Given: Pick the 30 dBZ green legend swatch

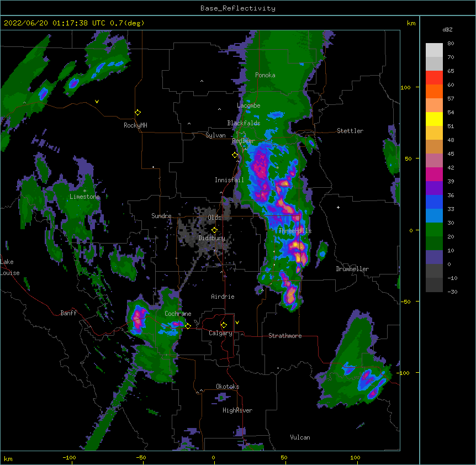Looking at the screenshot, I should pyautogui.click(x=434, y=230).
